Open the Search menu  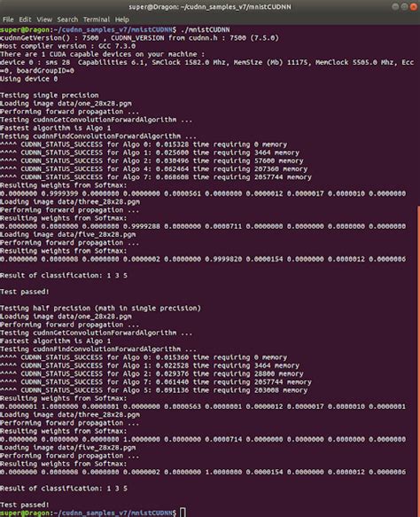67,20
